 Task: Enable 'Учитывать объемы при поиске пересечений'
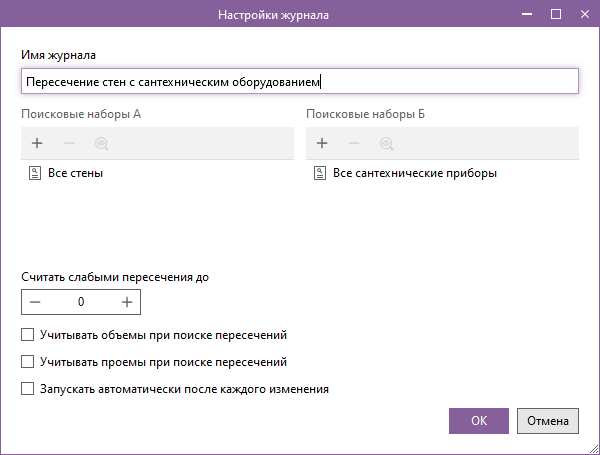click(28, 335)
